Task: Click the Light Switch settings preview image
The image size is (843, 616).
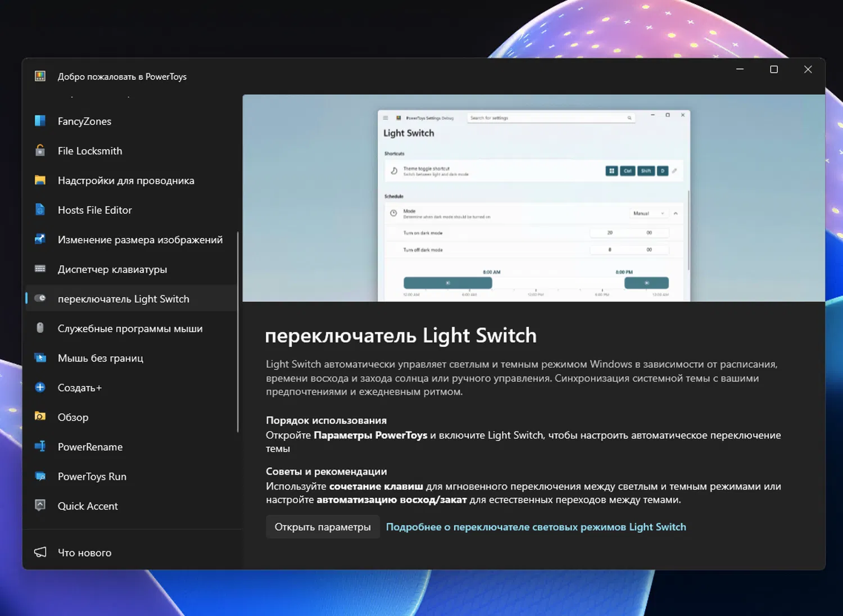Action: coord(534,198)
